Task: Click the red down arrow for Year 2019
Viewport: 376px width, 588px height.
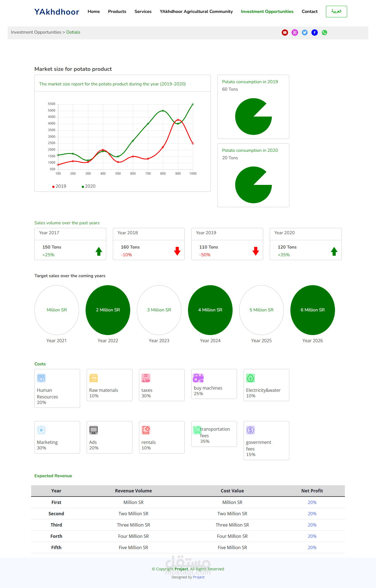Action: [x=256, y=251]
